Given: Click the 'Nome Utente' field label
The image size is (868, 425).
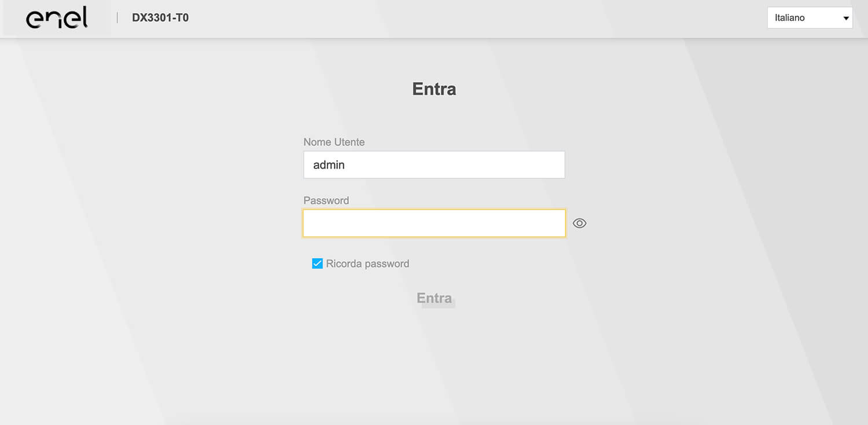Looking at the screenshot, I should (334, 142).
